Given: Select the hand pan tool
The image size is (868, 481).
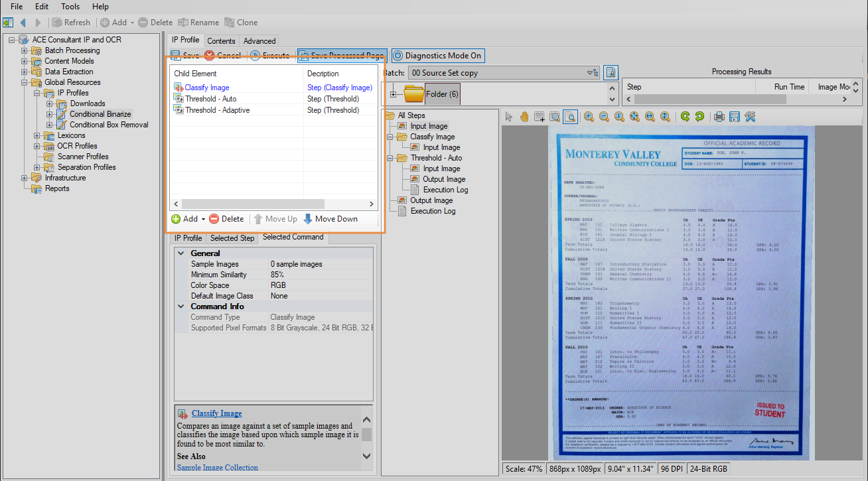Looking at the screenshot, I should click(x=524, y=117).
